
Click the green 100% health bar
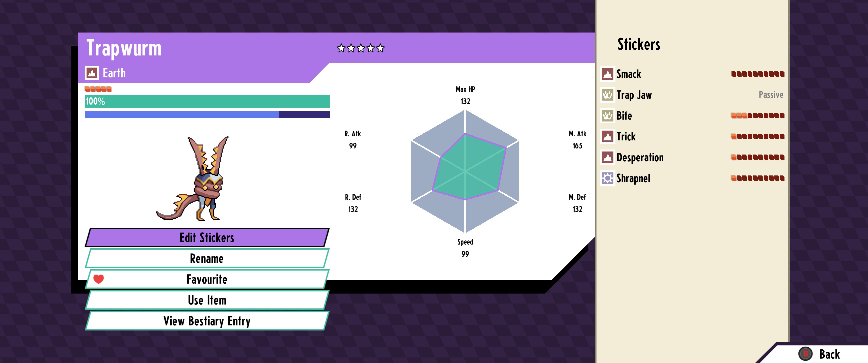click(207, 101)
